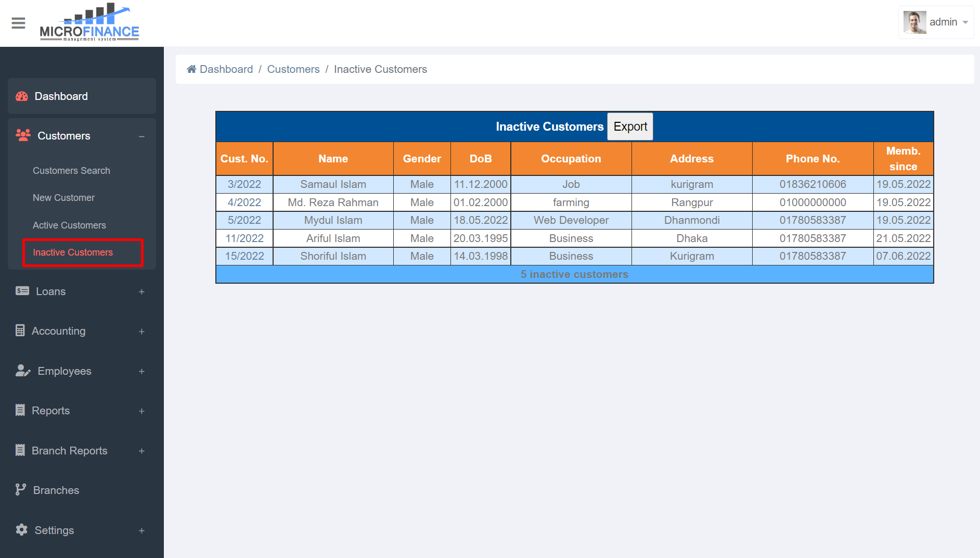Click the Accounting calculator icon

20,331
